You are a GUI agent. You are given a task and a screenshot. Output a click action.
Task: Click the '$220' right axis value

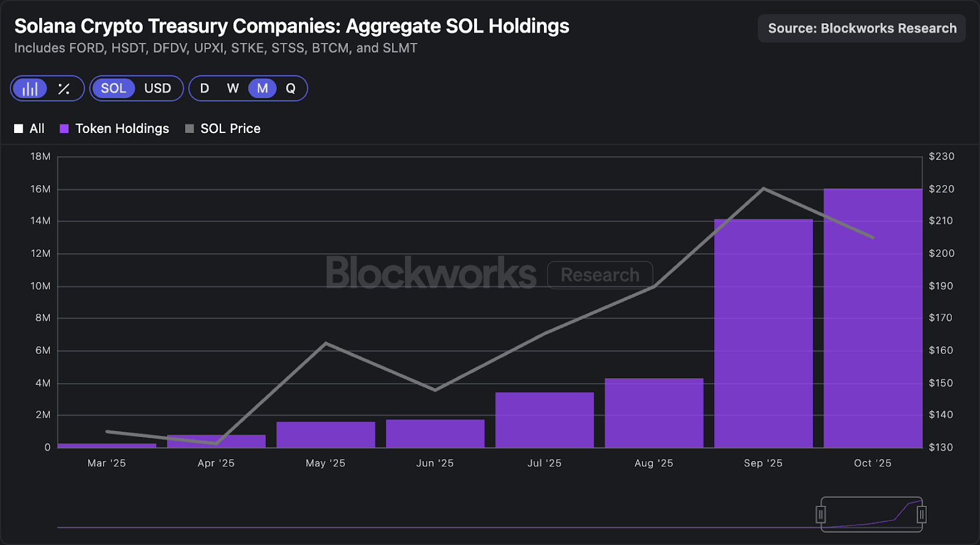point(941,189)
